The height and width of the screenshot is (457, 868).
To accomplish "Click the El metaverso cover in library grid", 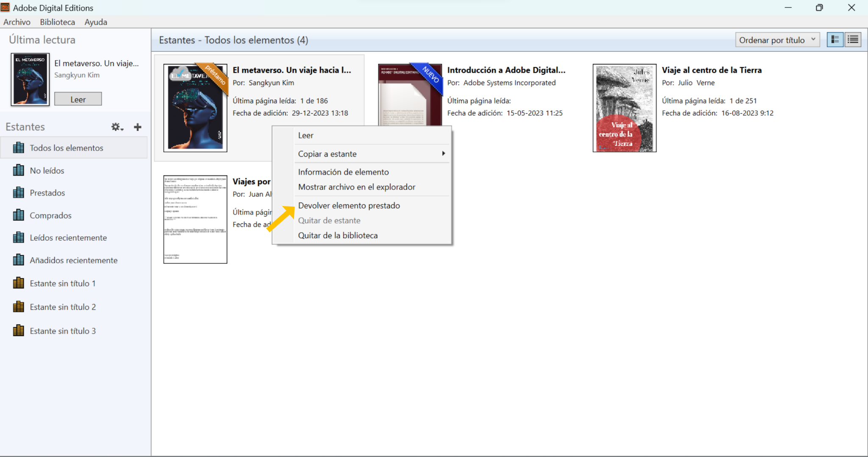I will (x=195, y=108).
